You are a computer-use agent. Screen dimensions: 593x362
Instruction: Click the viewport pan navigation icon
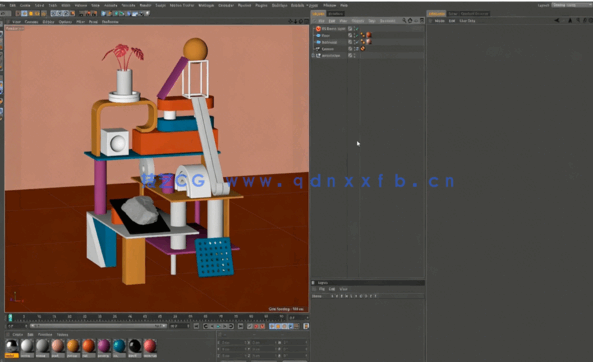(x=290, y=22)
